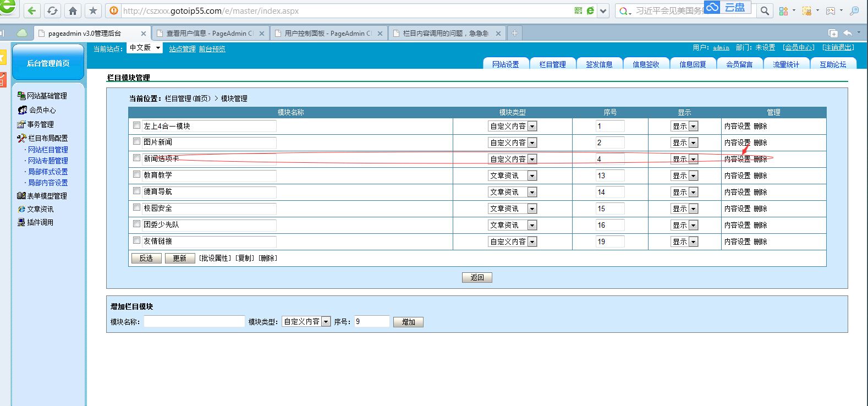The width and height of the screenshot is (868, 406).
Task: Click the 插件调用 sidebar icon
Action: pos(21,222)
